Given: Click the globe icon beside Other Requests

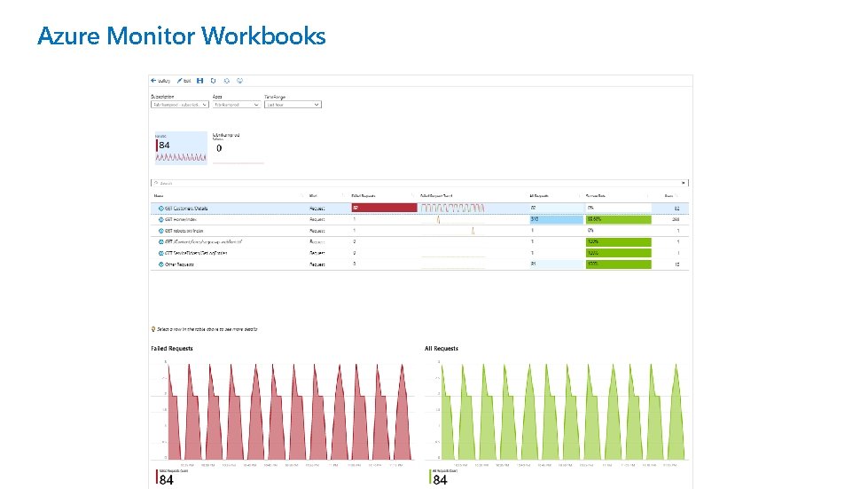Looking at the screenshot, I should click(161, 264).
